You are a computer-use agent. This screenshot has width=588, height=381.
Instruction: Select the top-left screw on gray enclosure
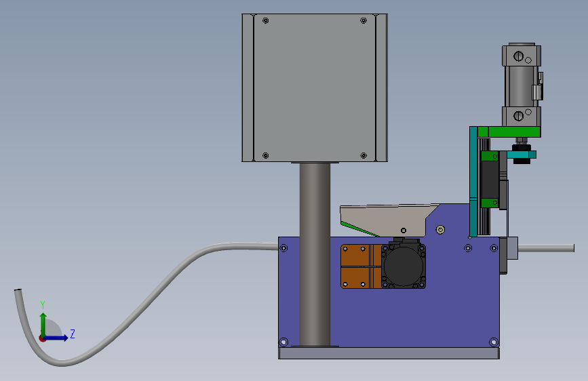click(x=265, y=20)
